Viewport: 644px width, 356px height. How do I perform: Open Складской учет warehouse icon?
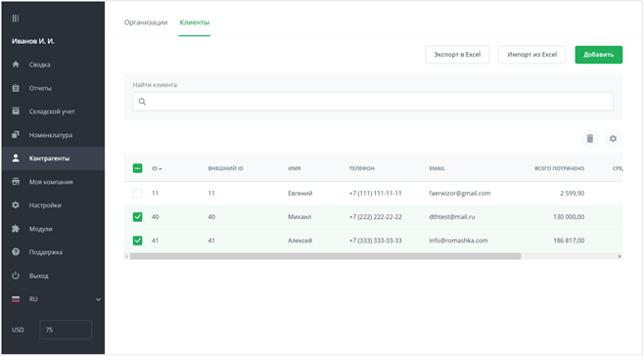(x=16, y=111)
